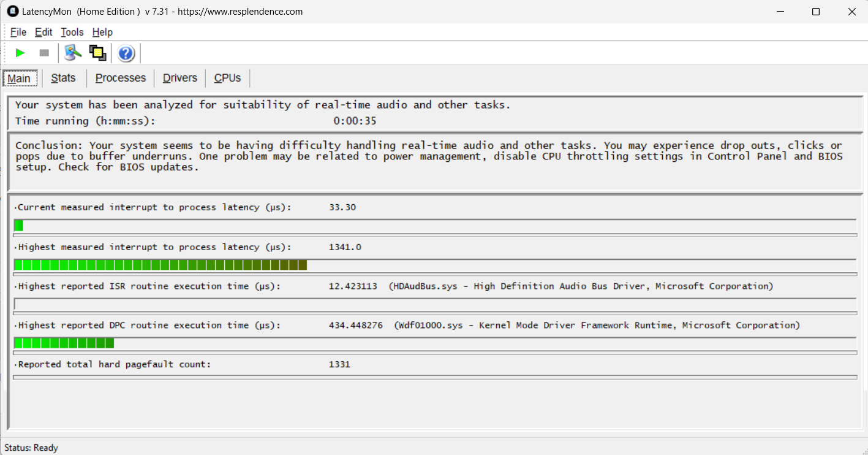The image size is (868, 455).
Task: Click the LatencyMon app icon in title bar
Action: click(12, 12)
